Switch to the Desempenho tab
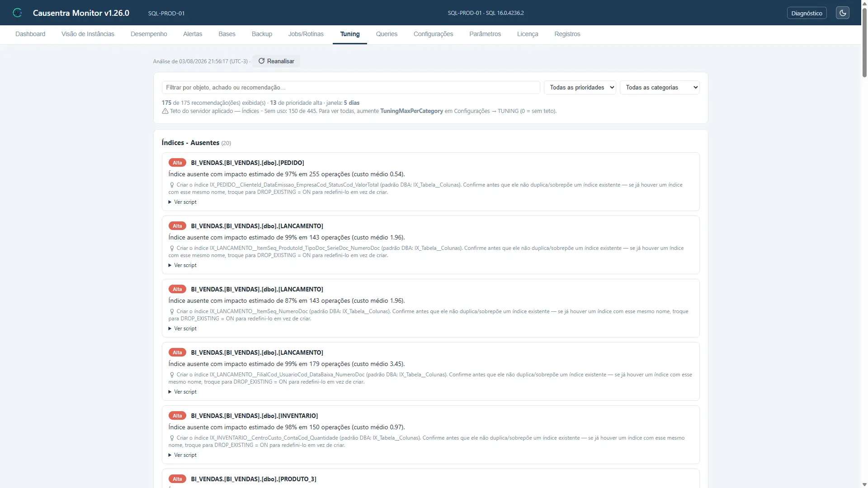 149,34
